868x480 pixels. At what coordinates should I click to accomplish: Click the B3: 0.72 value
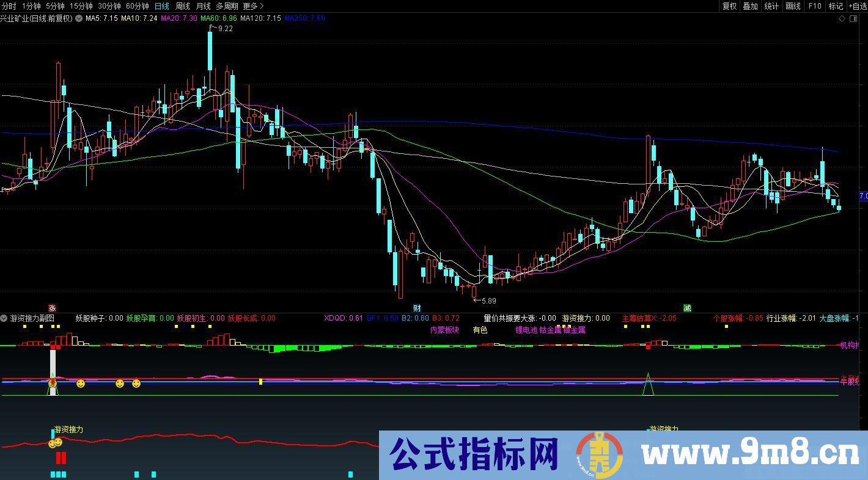pos(446,318)
